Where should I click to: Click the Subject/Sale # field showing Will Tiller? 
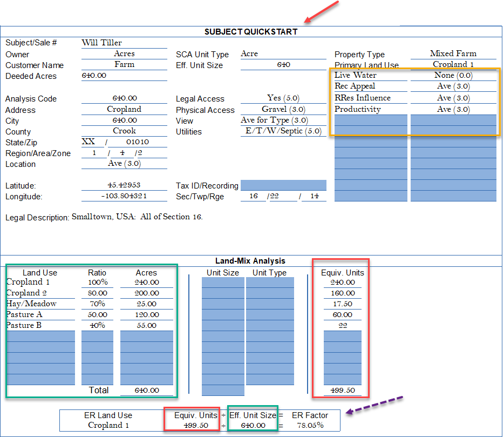click(x=124, y=43)
